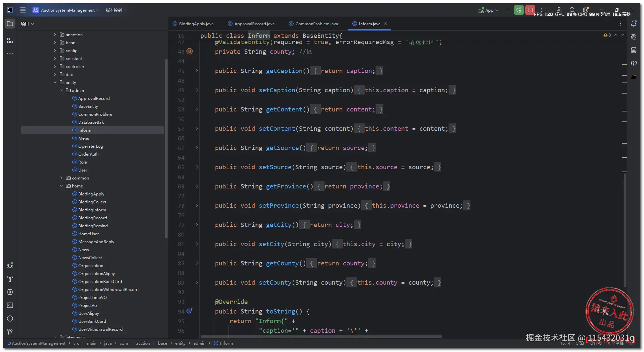The width and height of the screenshot is (644, 352).
Task: Open the Project tool window icon
Action: [x=10, y=24]
